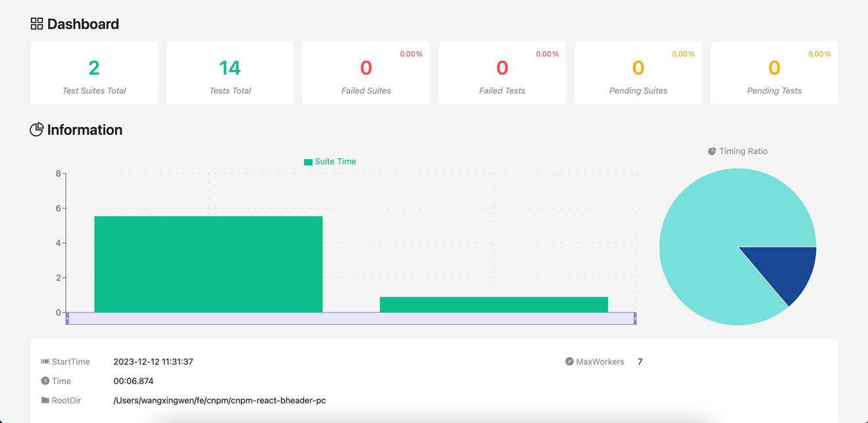The width and height of the screenshot is (868, 423).
Task: Click the chart zoom slider track
Action: coord(351,318)
